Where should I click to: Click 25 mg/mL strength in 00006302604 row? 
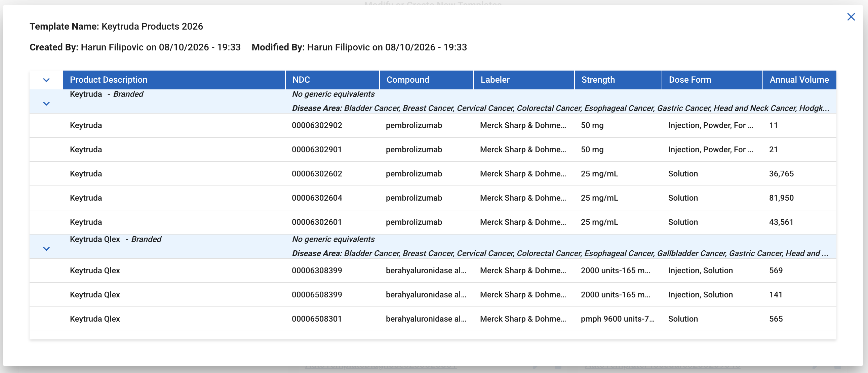[x=599, y=198]
